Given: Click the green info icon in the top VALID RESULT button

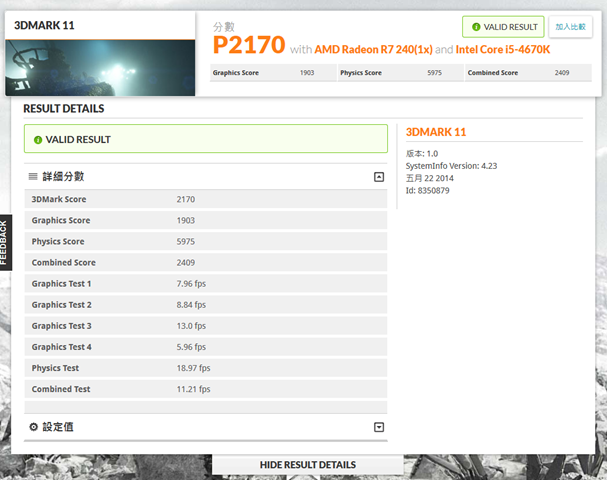Looking at the screenshot, I should [x=476, y=27].
